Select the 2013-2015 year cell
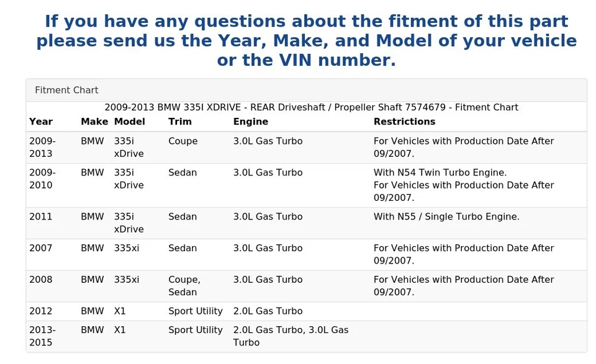 point(42,336)
